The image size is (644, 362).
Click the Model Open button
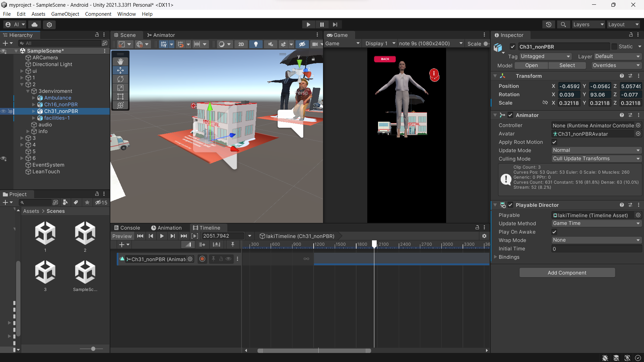click(x=531, y=65)
